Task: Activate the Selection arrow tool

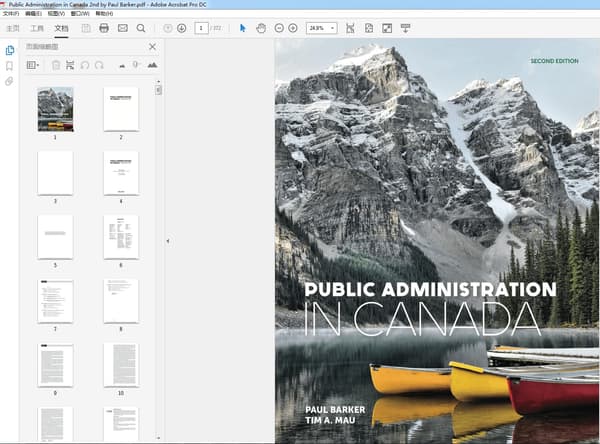Action: (243, 28)
